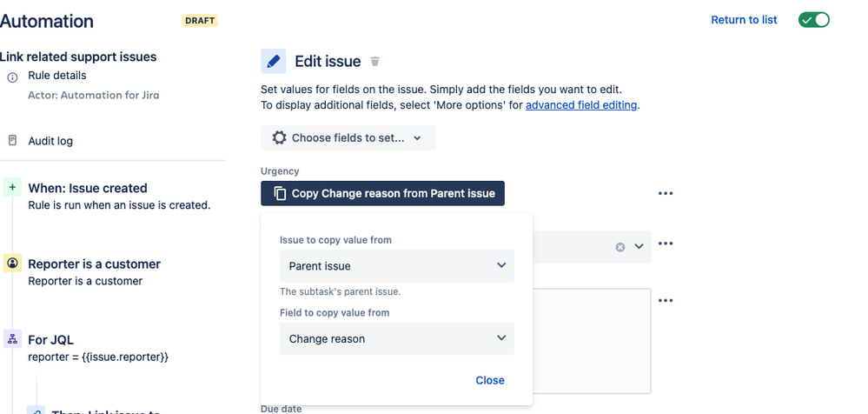Click the purple For JQL branch icon
This screenshot has height=414, width=868.
12,340
